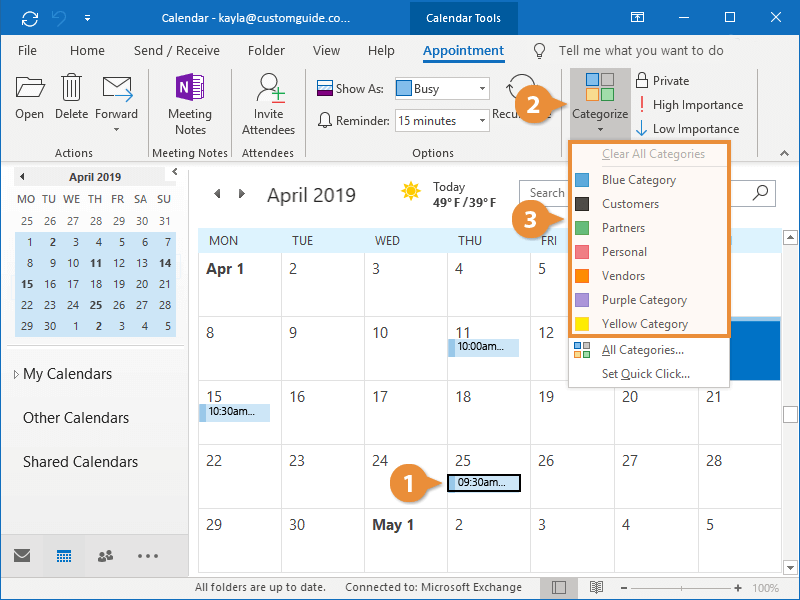
Task: Select the Personal category menu entry
Action: tap(649, 252)
